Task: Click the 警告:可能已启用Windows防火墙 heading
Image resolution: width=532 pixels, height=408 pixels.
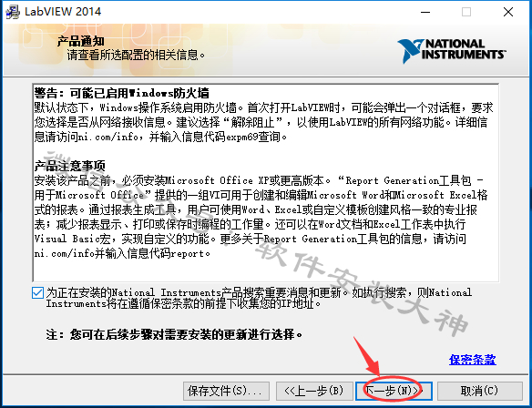Action: click(122, 93)
